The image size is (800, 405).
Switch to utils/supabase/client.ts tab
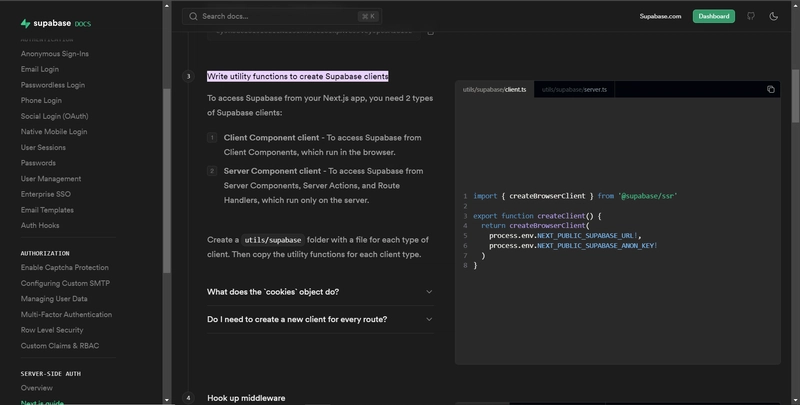494,89
